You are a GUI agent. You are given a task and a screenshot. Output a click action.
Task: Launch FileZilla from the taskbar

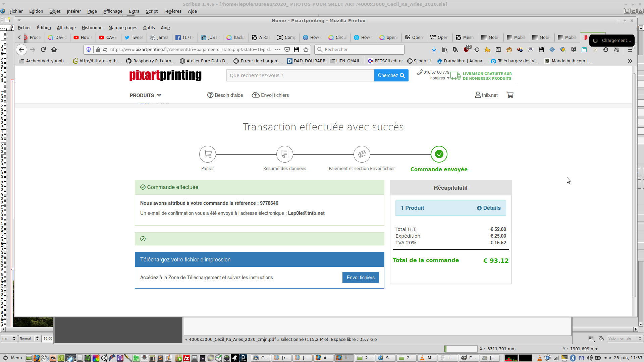coord(186,358)
